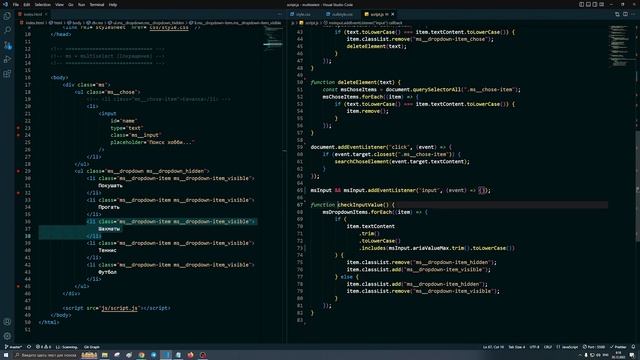Open the Help menu

tap(113, 4)
